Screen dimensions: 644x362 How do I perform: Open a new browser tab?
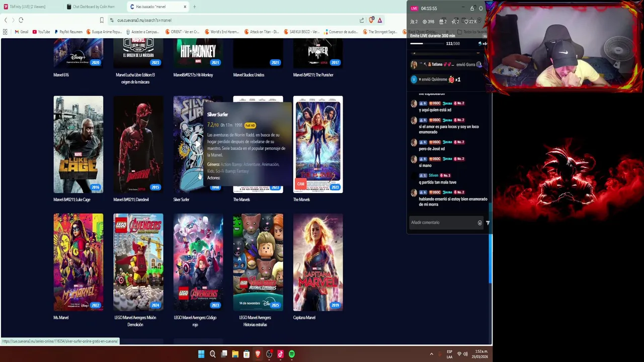point(195,7)
